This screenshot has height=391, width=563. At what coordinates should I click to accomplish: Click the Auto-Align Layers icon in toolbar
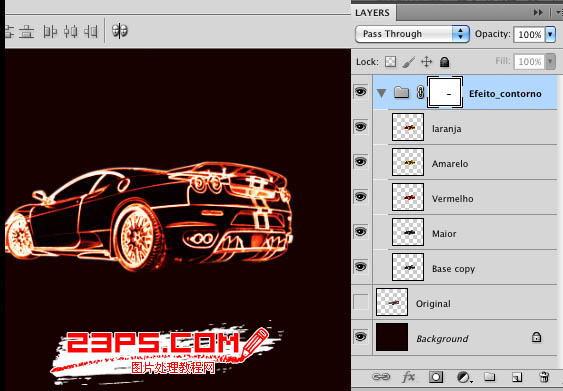120,31
